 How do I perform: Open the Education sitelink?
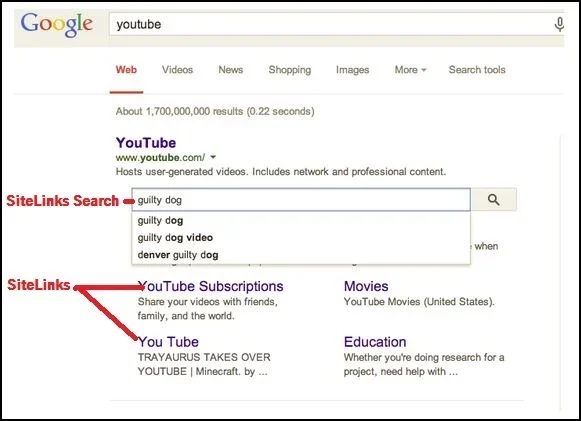(x=375, y=342)
